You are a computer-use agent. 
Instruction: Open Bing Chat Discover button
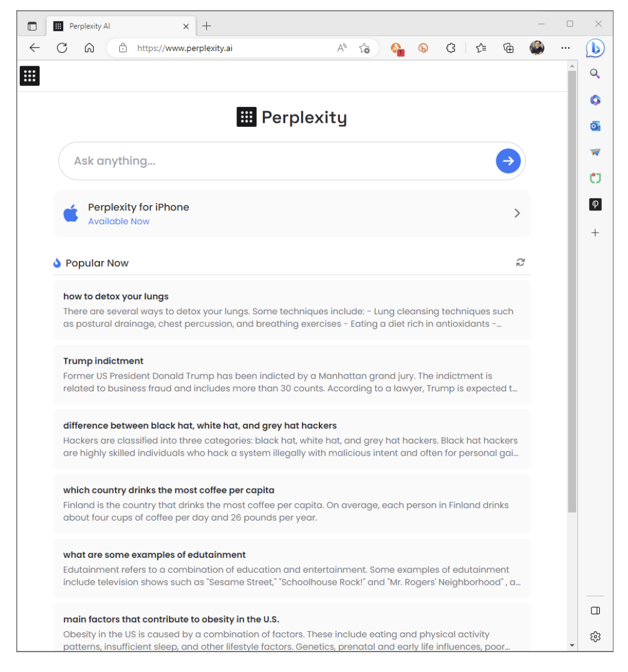click(596, 48)
